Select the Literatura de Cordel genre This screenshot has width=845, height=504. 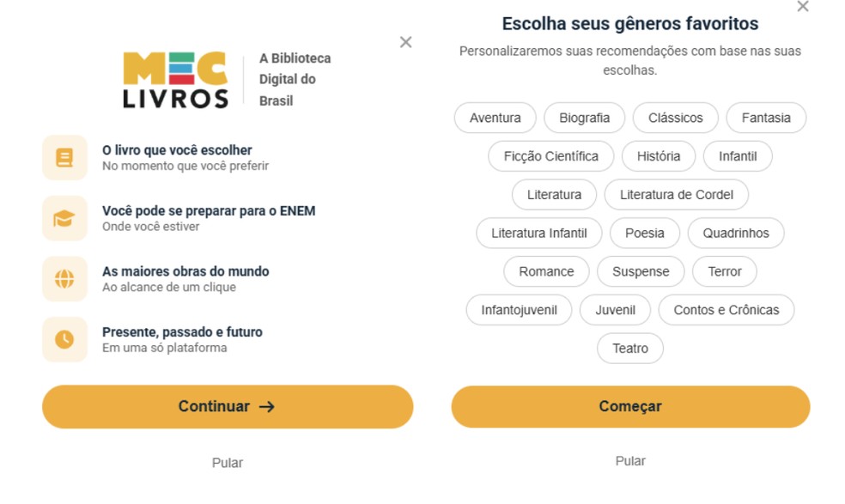[677, 195]
